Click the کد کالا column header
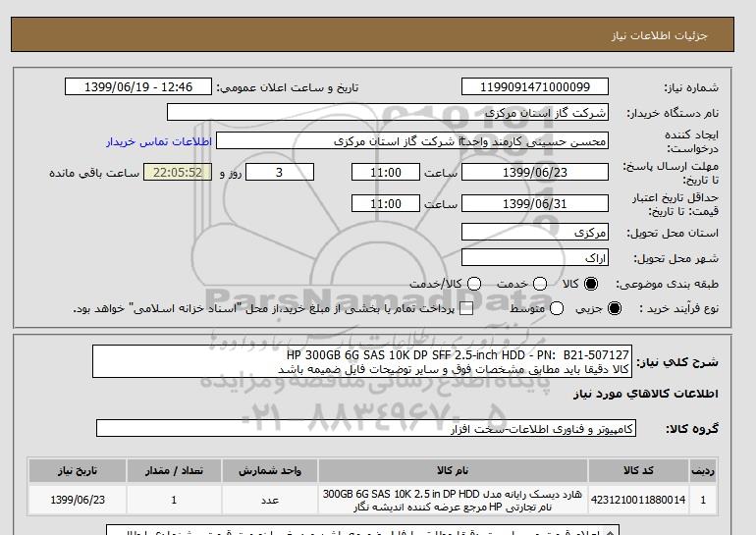Image resolution: width=756 pixels, height=535 pixels. click(638, 471)
